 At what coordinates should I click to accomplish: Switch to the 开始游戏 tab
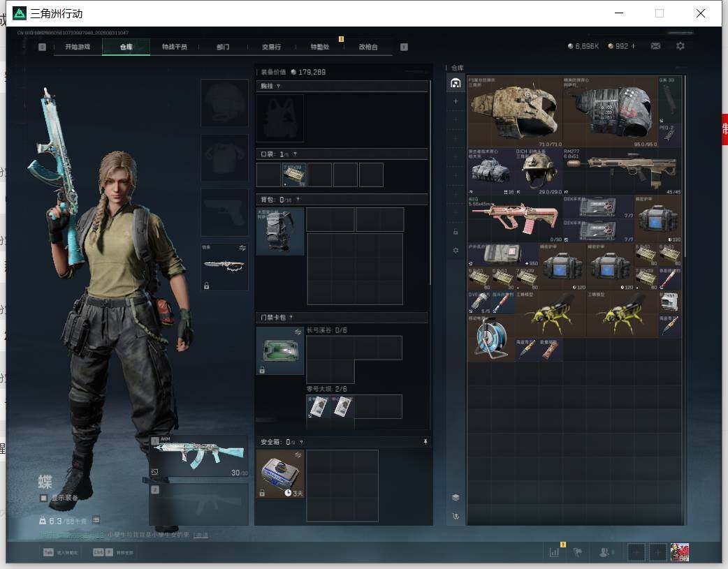78,47
